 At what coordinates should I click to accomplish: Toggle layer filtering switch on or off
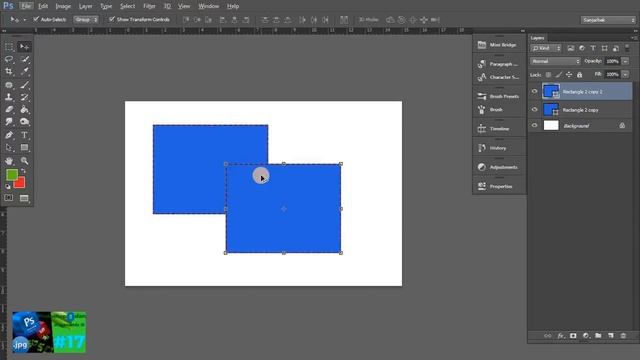627,49
